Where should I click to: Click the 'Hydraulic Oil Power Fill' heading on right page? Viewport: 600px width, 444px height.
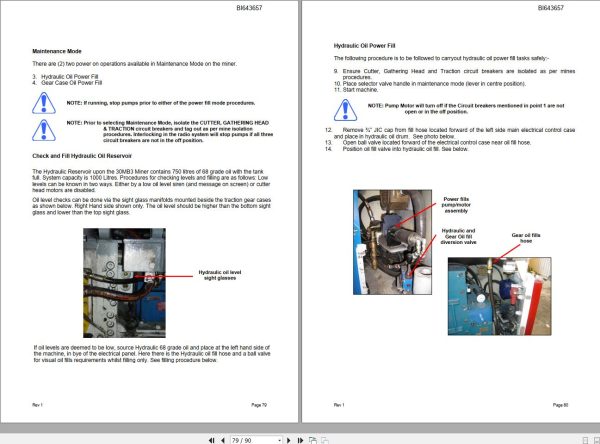[364, 46]
